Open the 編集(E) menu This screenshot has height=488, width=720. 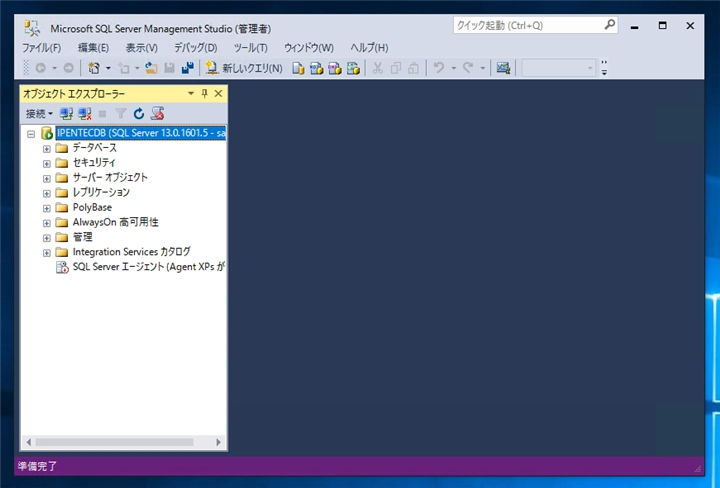(x=93, y=48)
